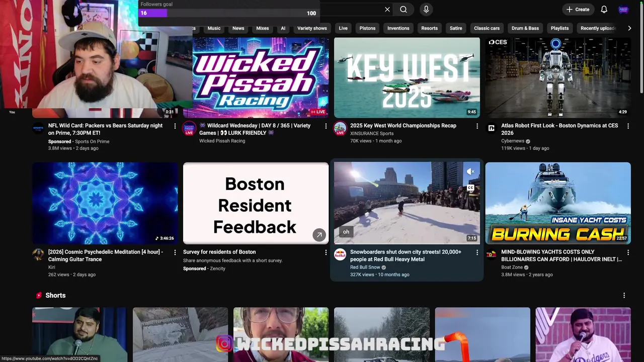This screenshot has height=362, width=644.
Task: Open the account avatar menu
Action: click(x=624, y=10)
